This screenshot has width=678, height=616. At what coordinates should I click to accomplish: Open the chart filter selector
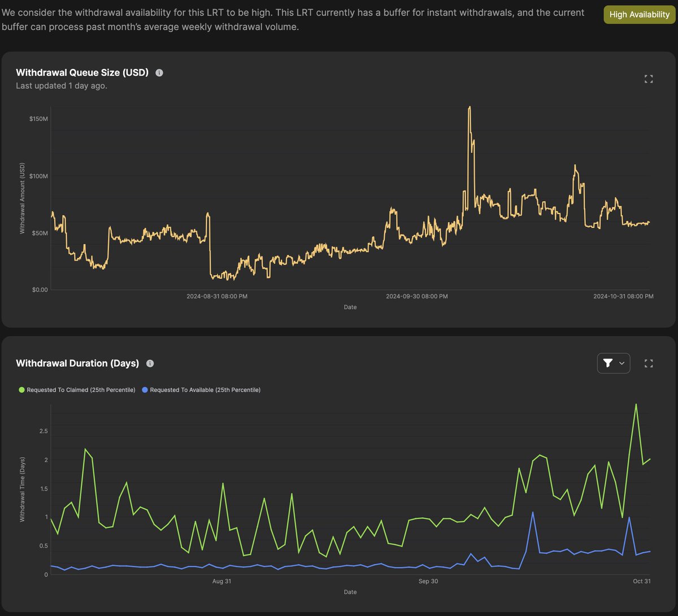click(614, 363)
